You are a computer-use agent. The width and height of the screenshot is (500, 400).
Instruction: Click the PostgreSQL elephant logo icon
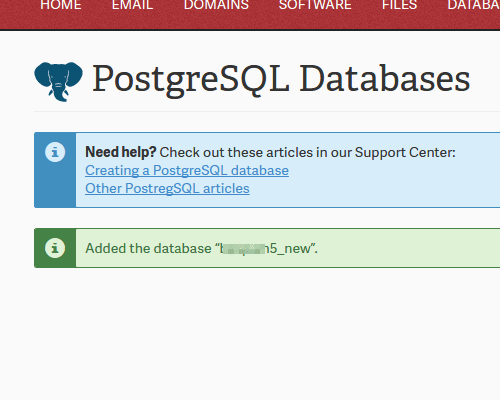pyautogui.click(x=58, y=81)
